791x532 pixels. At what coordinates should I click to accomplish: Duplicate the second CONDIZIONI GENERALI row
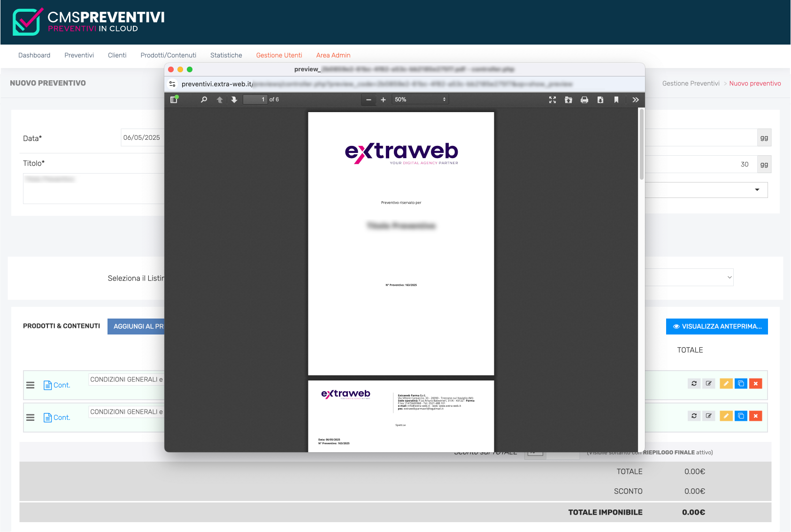coord(741,416)
